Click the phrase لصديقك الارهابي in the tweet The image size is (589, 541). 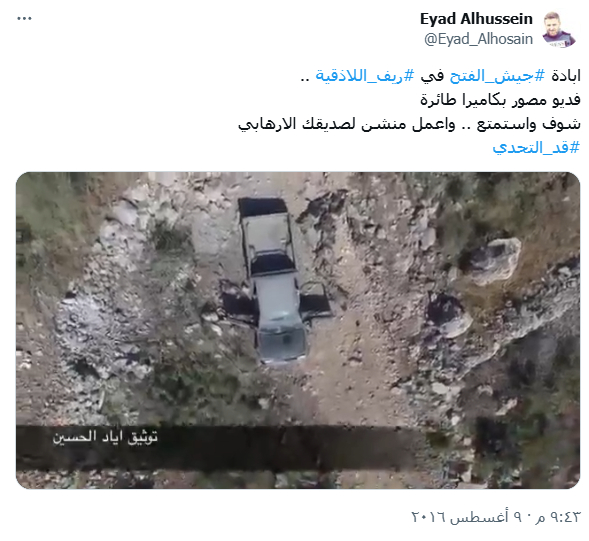[x=297, y=124]
